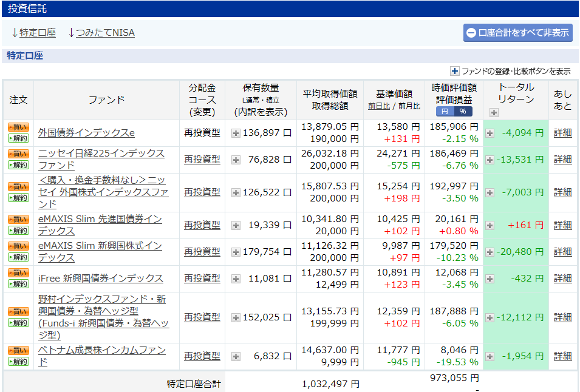580x392 pixels.
Task: Click 解約 button for iFree 新興国債券インデックス
Action: click(x=18, y=284)
